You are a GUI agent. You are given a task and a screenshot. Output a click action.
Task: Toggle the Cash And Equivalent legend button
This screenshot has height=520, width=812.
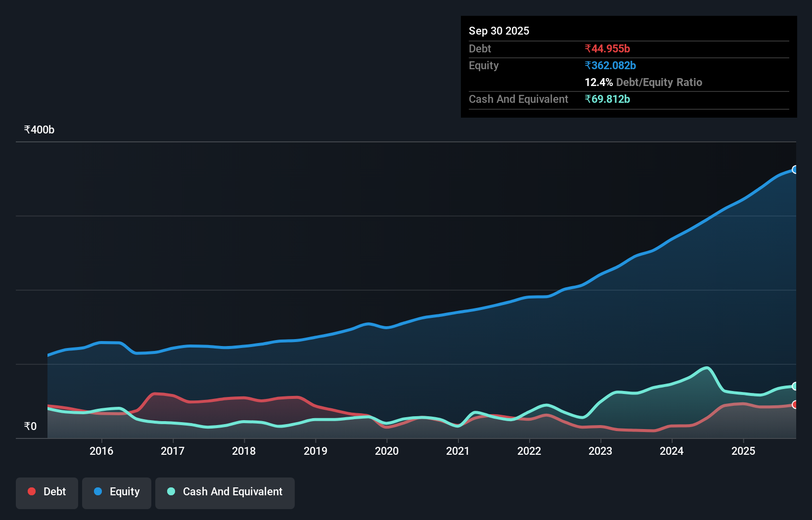225,493
